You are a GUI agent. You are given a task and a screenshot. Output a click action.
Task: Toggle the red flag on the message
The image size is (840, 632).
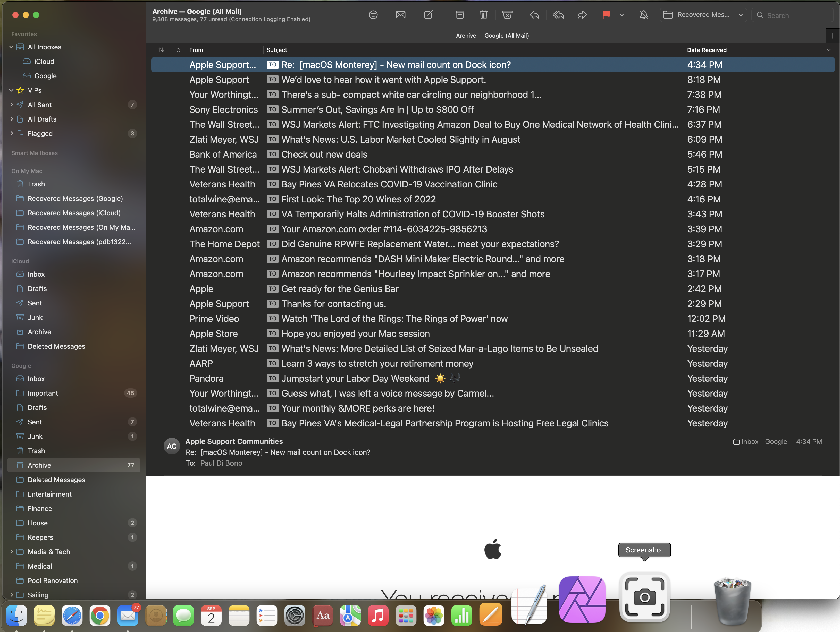(x=606, y=15)
